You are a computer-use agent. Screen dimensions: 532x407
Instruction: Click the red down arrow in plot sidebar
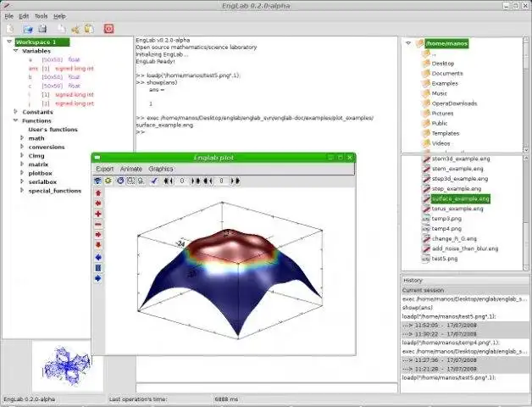tap(98, 245)
